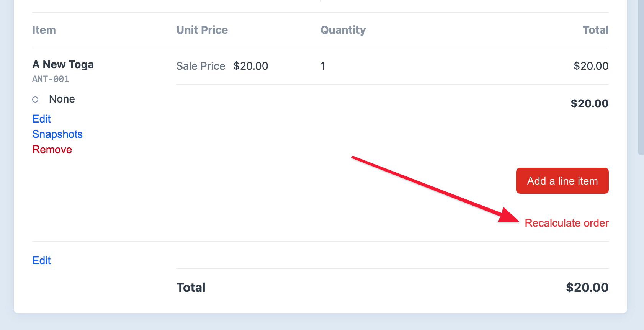Remove the A New Toga line item
The image size is (644, 330).
pos(52,149)
